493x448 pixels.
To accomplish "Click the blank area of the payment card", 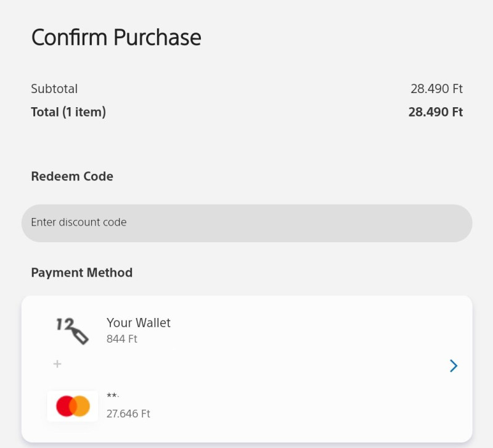I will click(x=308, y=367).
